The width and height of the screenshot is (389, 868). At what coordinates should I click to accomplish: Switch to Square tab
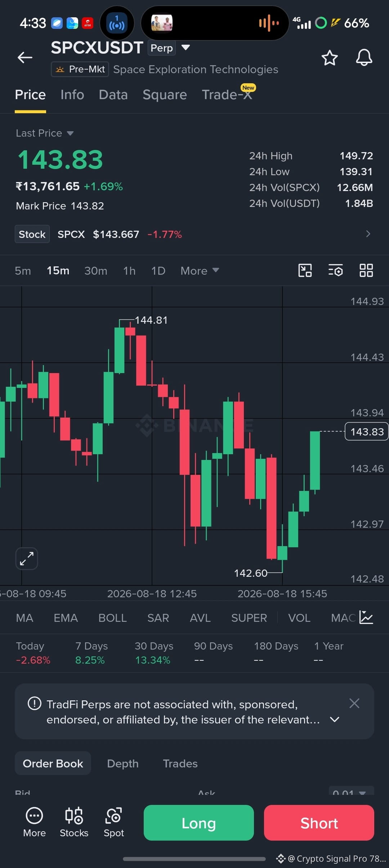point(165,95)
